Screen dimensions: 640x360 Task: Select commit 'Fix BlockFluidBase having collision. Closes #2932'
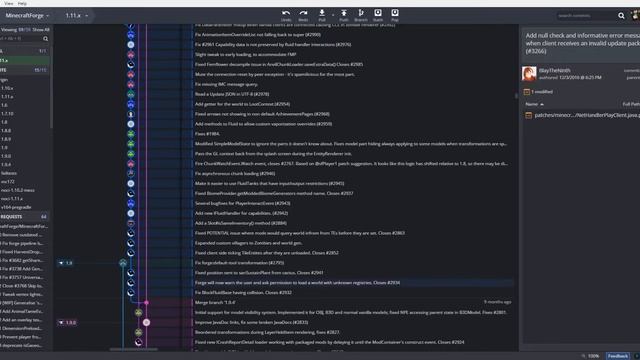(x=243, y=293)
